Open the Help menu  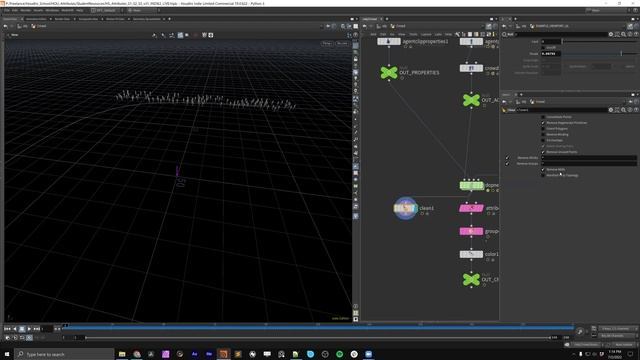click(80, 10)
